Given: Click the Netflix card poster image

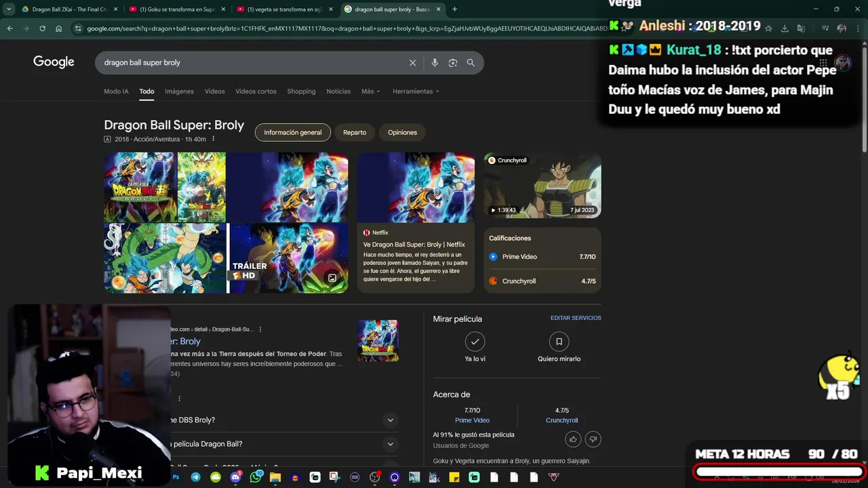Looking at the screenshot, I should (416, 187).
